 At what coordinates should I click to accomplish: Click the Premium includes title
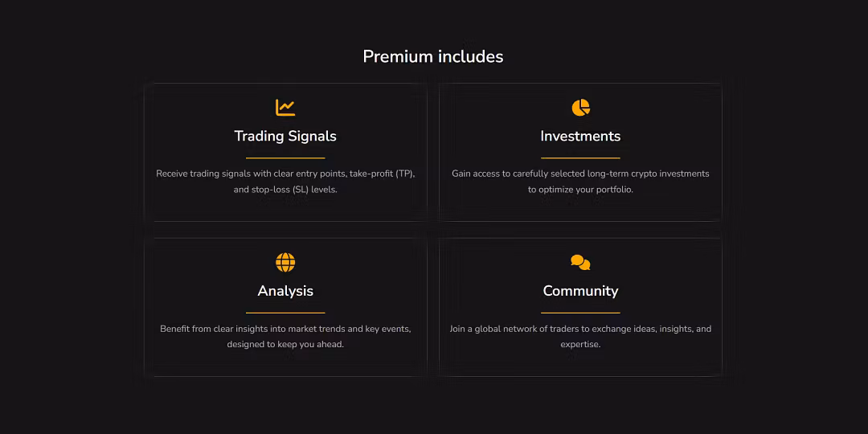(433, 56)
